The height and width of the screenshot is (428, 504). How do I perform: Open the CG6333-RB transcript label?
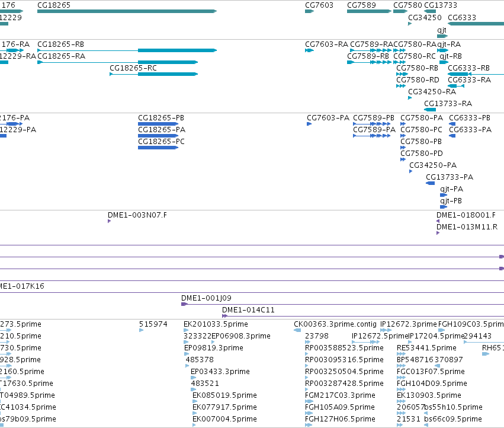469,68
